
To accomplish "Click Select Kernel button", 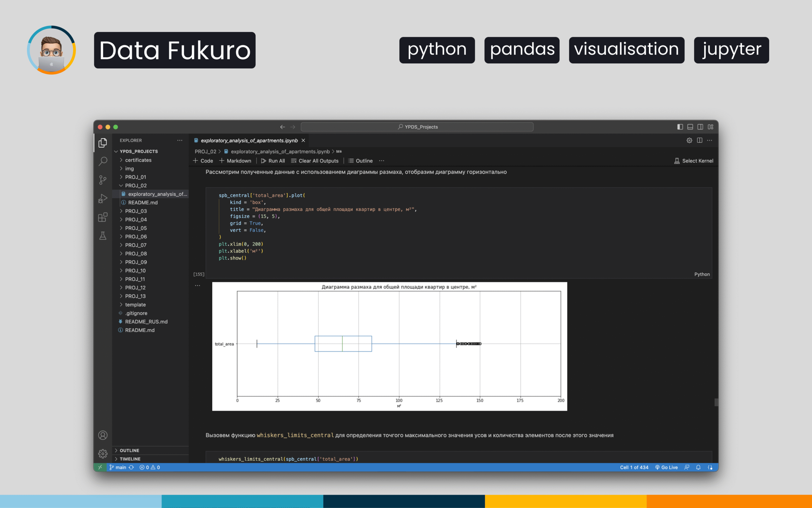I will [x=694, y=161].
